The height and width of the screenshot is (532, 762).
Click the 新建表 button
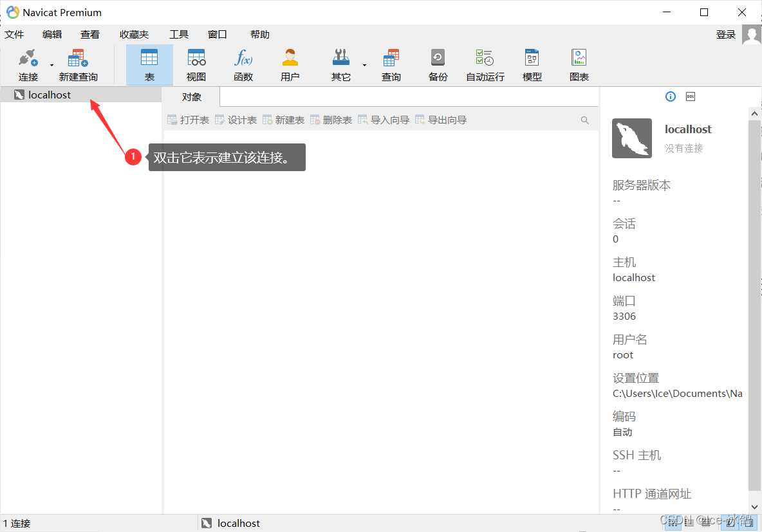point(283,120)
